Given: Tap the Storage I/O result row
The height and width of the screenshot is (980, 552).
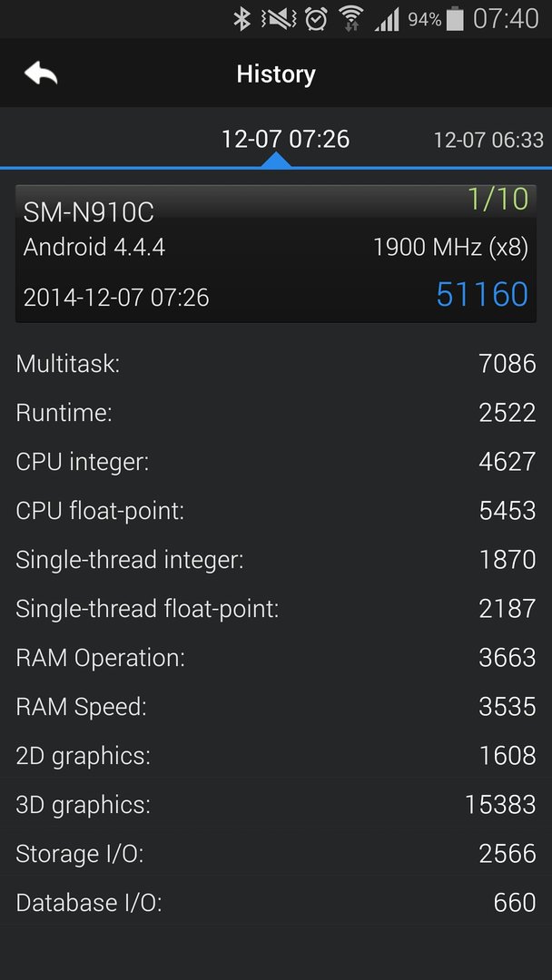Looking at the screenshot, I should point(276,854).
